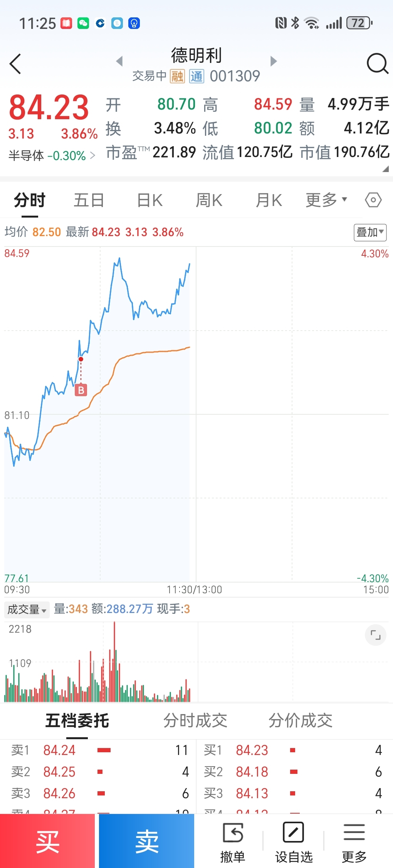
Task: Go to previous stock with left triangle
Action: 119,61
